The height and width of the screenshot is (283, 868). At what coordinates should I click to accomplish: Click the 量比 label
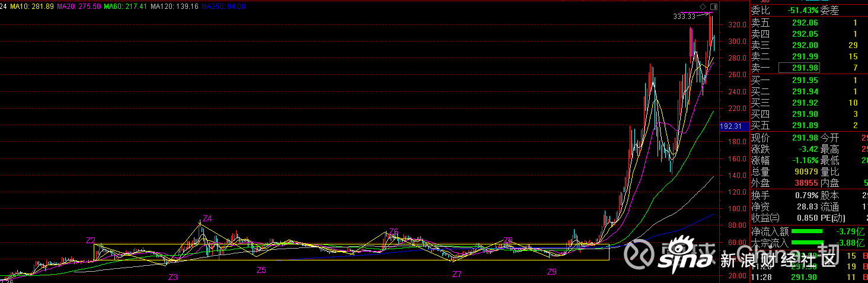829,171
